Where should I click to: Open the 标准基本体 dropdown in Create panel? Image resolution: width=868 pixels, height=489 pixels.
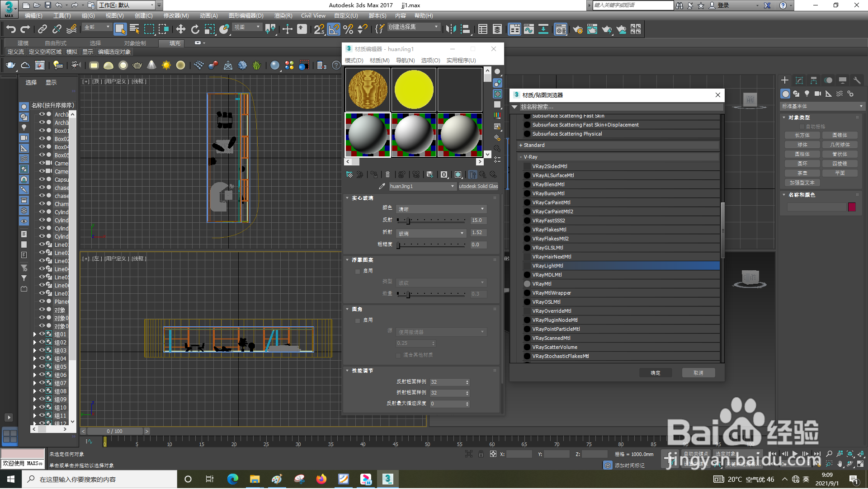tap(822, 106)
